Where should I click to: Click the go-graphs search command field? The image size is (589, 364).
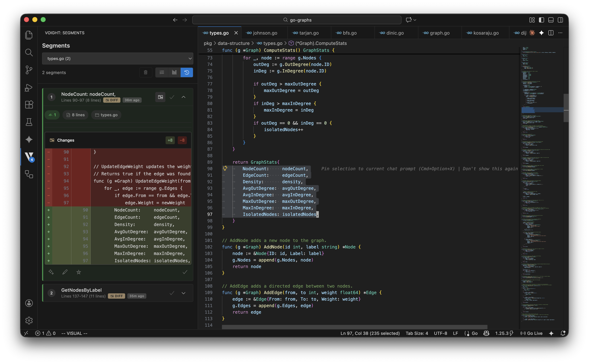(x=297, y=20)
